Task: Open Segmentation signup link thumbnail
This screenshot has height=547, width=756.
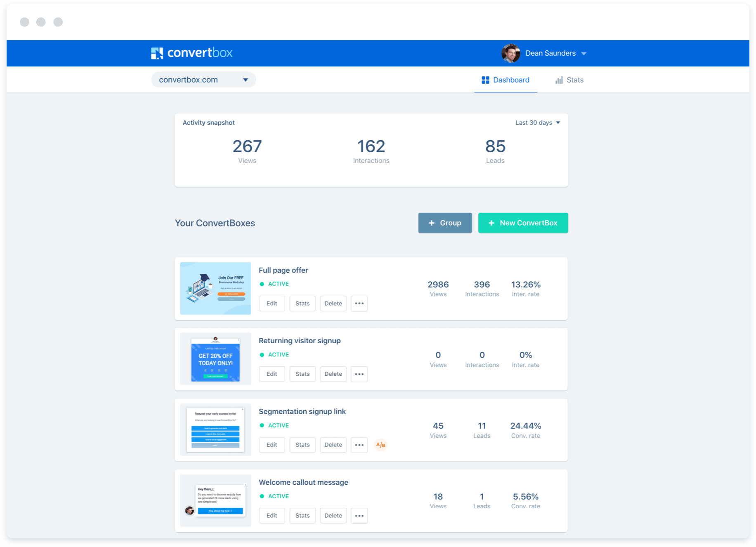Action: (215, 430)
